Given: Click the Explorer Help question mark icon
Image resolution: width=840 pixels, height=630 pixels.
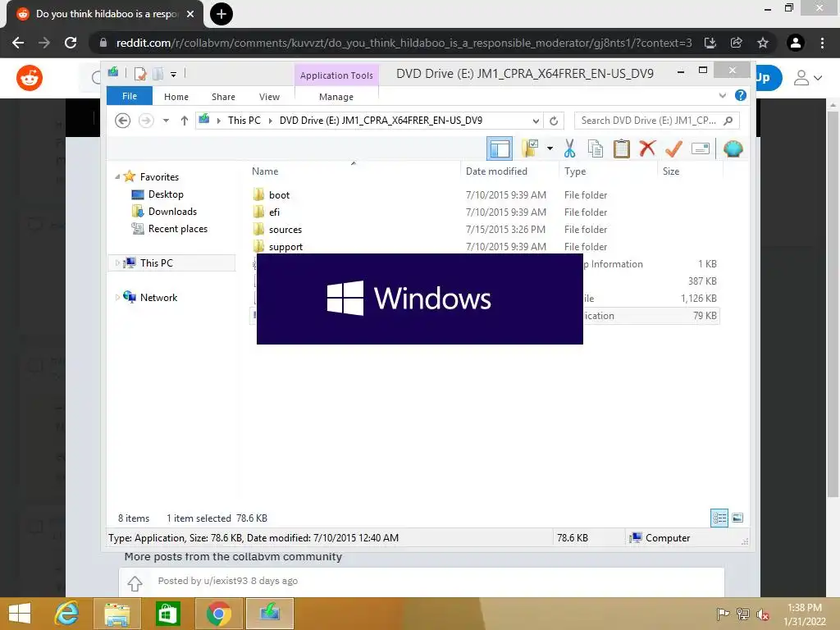Looking at the screenshot, I should pyautogui.click(x=741, y=95).
